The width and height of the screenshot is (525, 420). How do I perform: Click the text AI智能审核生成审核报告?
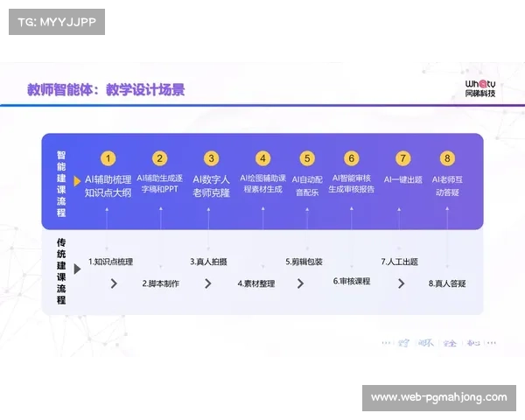point(351,184)
